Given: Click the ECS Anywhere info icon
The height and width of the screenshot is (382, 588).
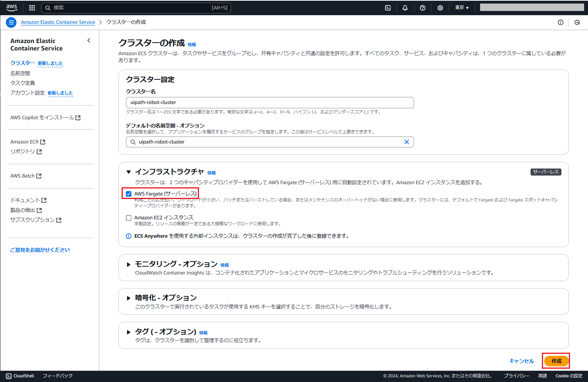Looking at the screenshot, I should click(129, 236).
